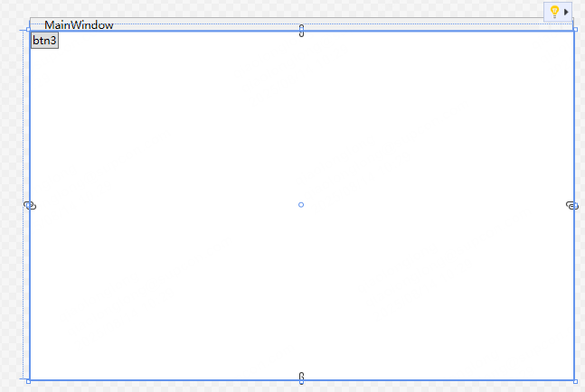The height and width of the screenshot is (392, 585).
Task: Toggle the top margin anchor chain icon
Action: coord(301,31)
